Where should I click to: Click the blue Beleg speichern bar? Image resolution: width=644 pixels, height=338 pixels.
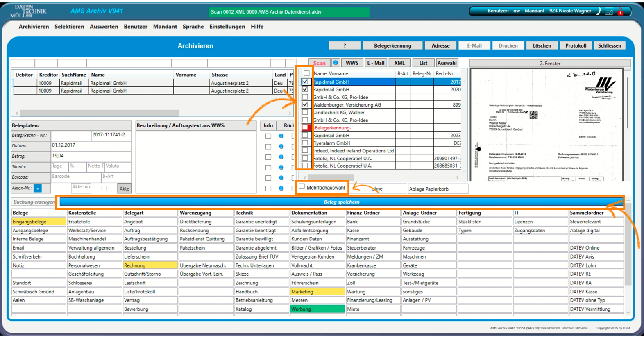tap(341, 202)
